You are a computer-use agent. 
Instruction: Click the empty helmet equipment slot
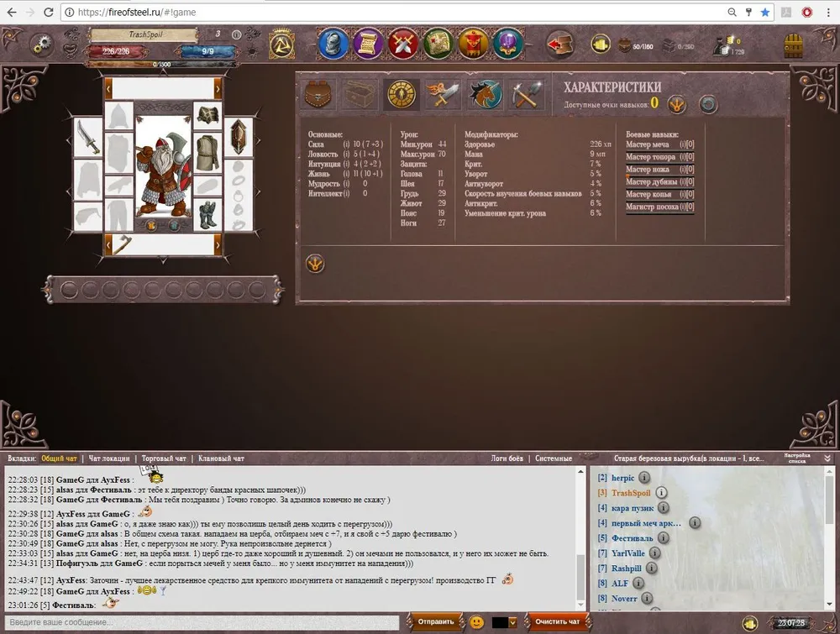118,116
